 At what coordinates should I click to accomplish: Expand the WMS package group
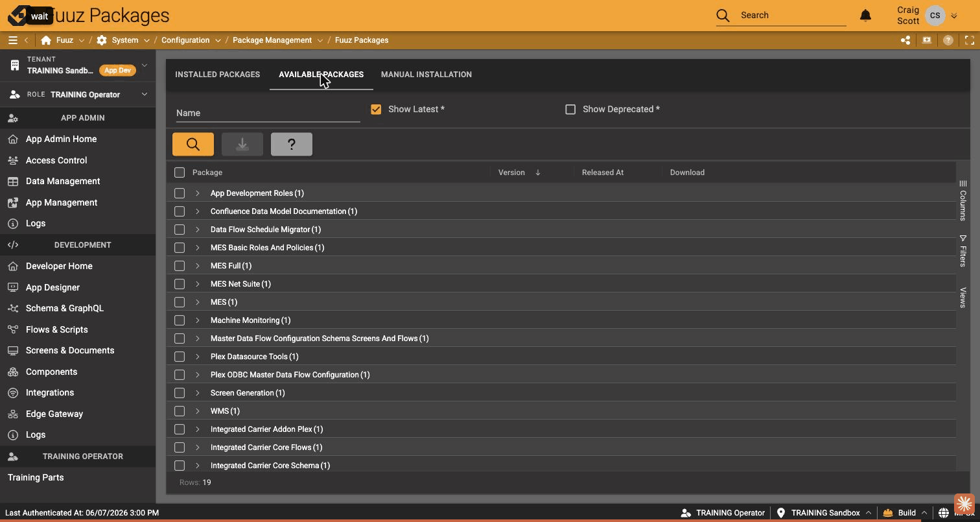(198, 411)
